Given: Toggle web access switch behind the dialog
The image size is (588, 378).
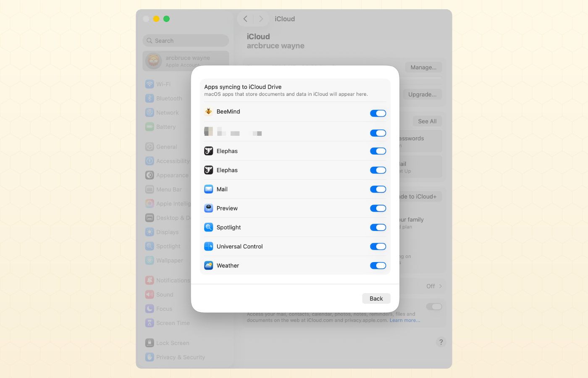Looking at the screenshot, I should [434, 307].
